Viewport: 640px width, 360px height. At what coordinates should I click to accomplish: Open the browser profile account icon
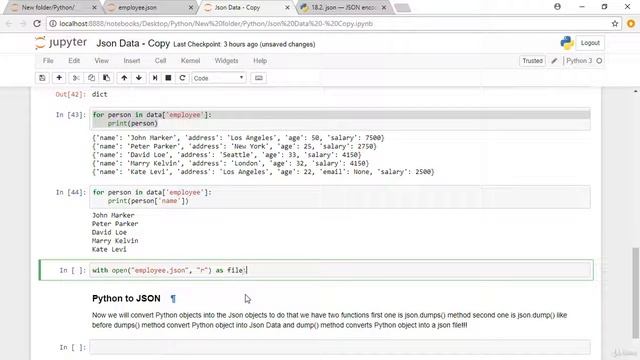point(557,7)
